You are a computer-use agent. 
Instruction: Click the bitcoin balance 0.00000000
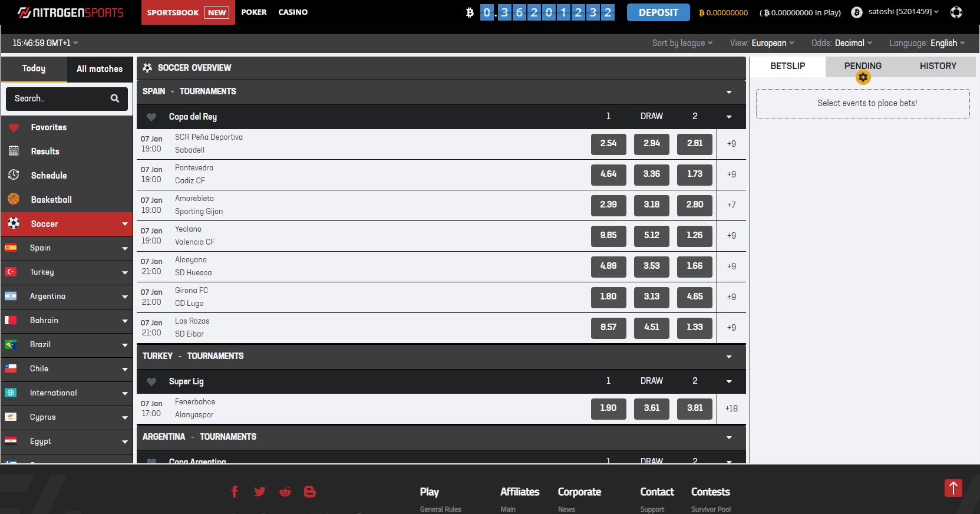click(x=724, y=12)
